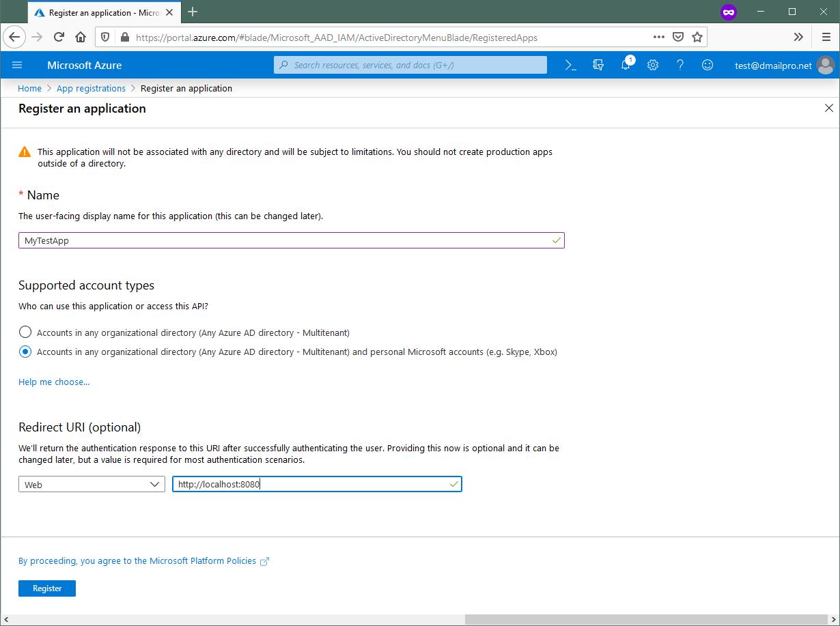Close the Register an application browser tab
The height and width of the screenshot is (626, 840).
pyautogui.click(x=171, y=12)
